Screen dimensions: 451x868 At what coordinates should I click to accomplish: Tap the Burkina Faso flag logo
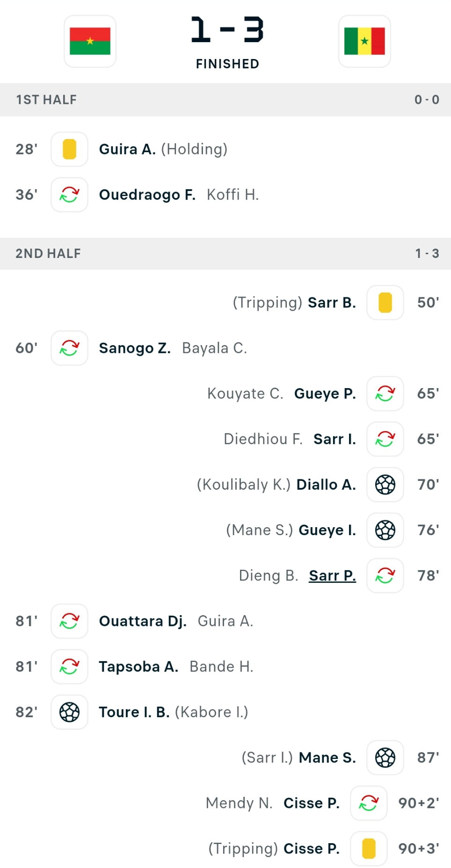[x=90, y=41]
